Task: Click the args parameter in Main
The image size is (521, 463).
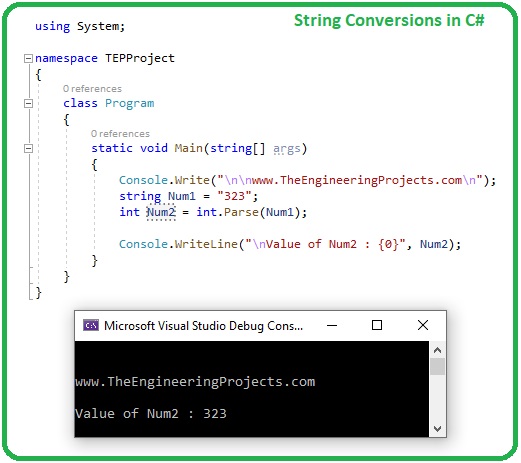Action: [287, 149]
